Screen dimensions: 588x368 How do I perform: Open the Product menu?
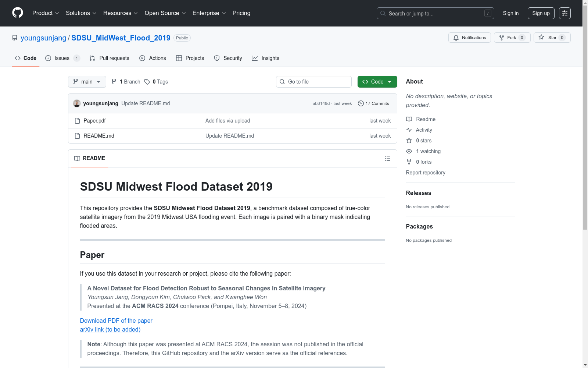click(x=46, y=13)
